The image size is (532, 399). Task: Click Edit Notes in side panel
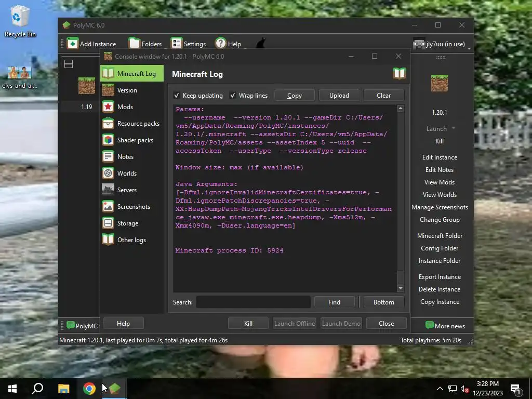(440, 170)
